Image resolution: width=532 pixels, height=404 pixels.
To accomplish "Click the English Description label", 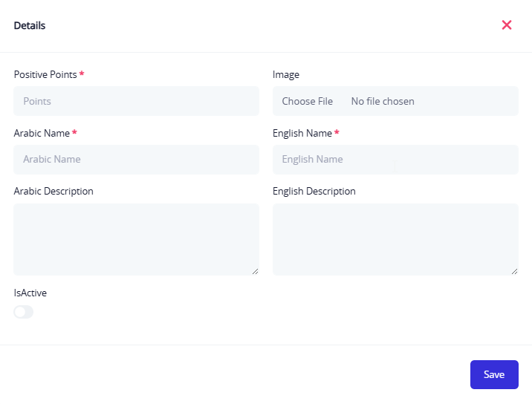I will coord(314,191).
